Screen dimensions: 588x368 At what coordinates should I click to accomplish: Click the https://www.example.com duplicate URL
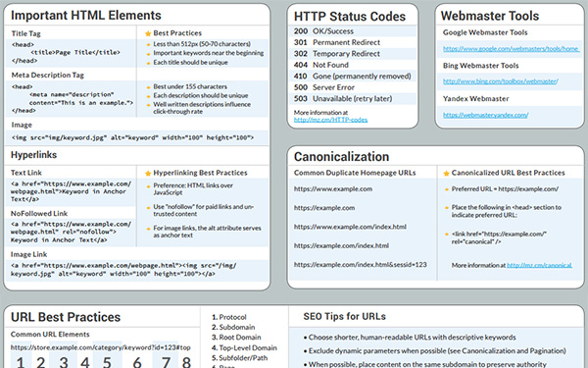coord(333,188)
